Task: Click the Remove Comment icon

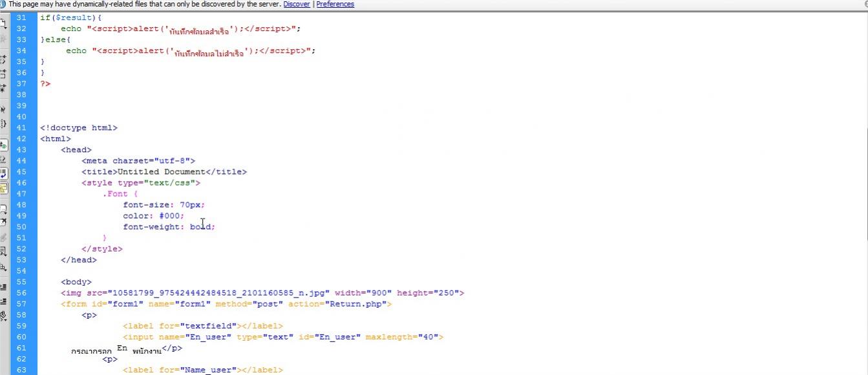Action: [3, 222]
